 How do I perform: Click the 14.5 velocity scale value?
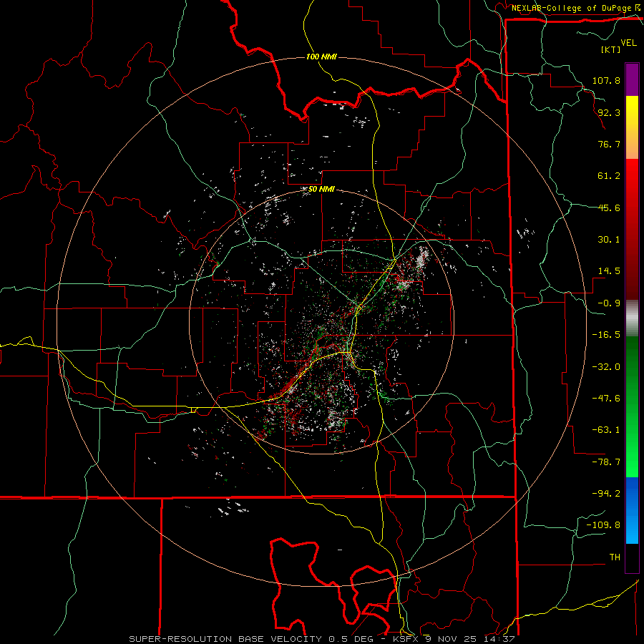click(x=609, y=271)
